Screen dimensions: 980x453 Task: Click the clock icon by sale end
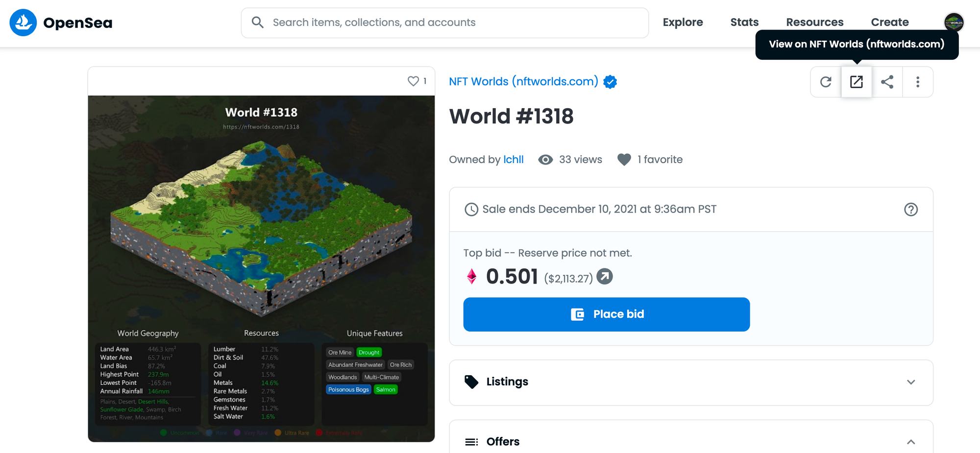(471, 210)
